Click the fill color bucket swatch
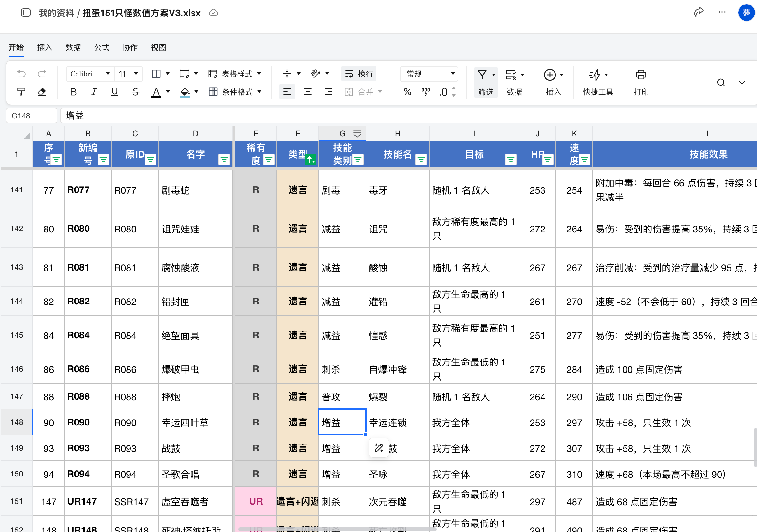 [x=185, y=92]
